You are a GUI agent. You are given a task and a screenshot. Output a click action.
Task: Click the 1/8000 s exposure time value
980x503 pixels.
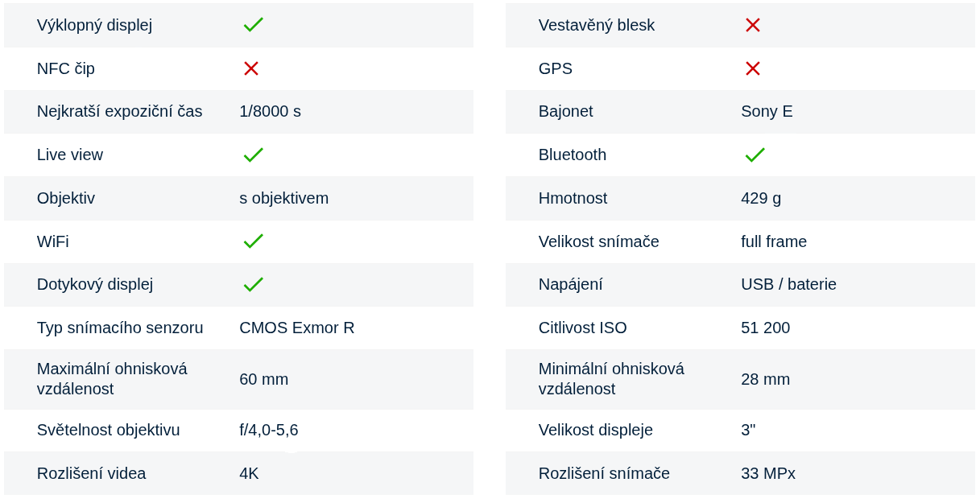tap(270, 111)
